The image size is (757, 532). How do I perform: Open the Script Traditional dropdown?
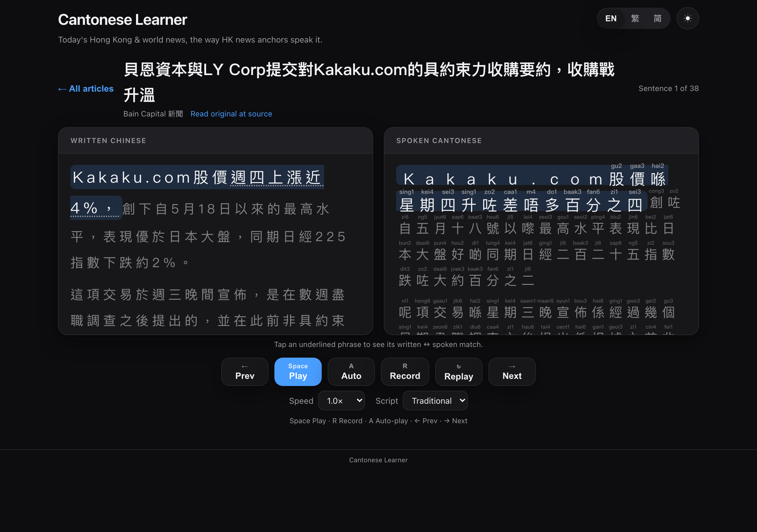[x=435, y=400]
